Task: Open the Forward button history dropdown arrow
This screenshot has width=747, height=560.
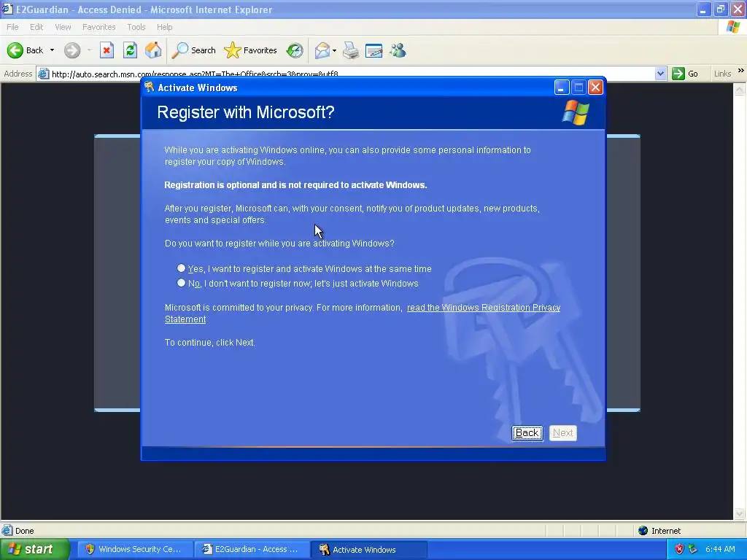Action: point(89,50)
